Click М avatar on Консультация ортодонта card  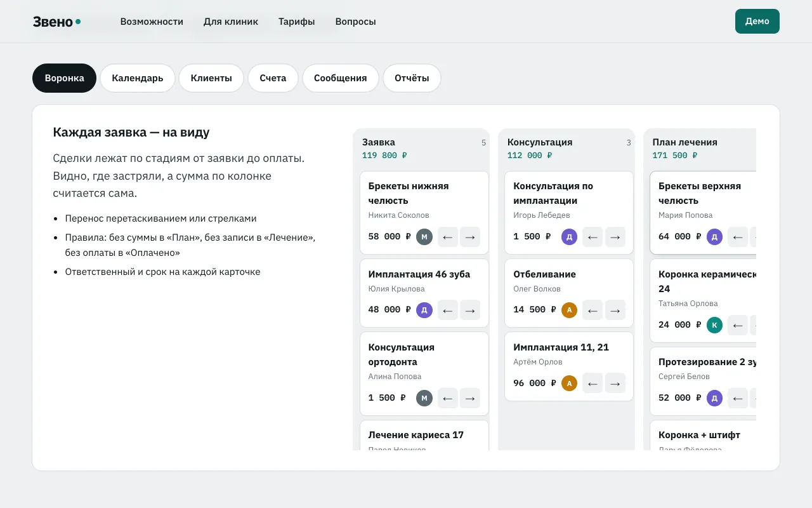point(424,398)
